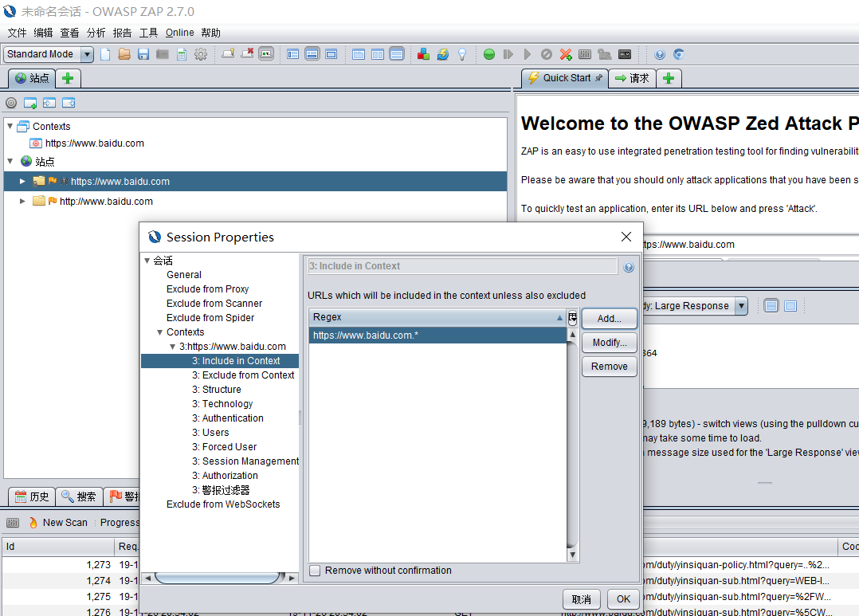859x616 pixels.
Task: Select the https://www.baidu.com context in sites tree
Action: coord(94,143)
